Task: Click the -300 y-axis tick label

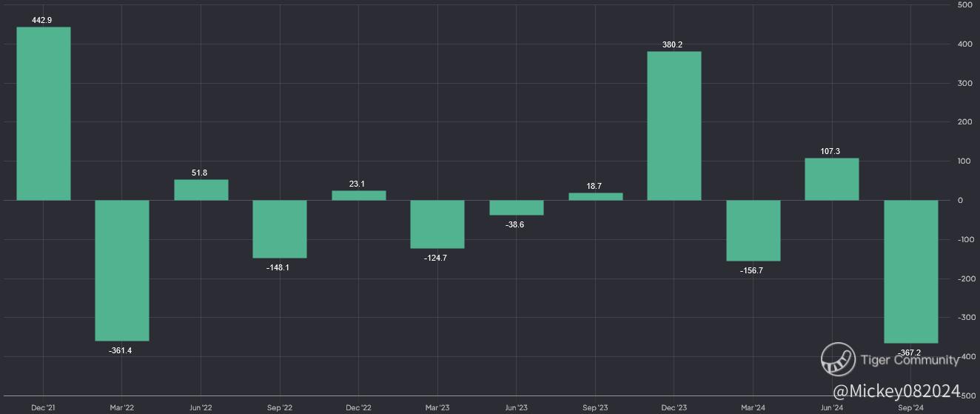Action: coord(967,318)
